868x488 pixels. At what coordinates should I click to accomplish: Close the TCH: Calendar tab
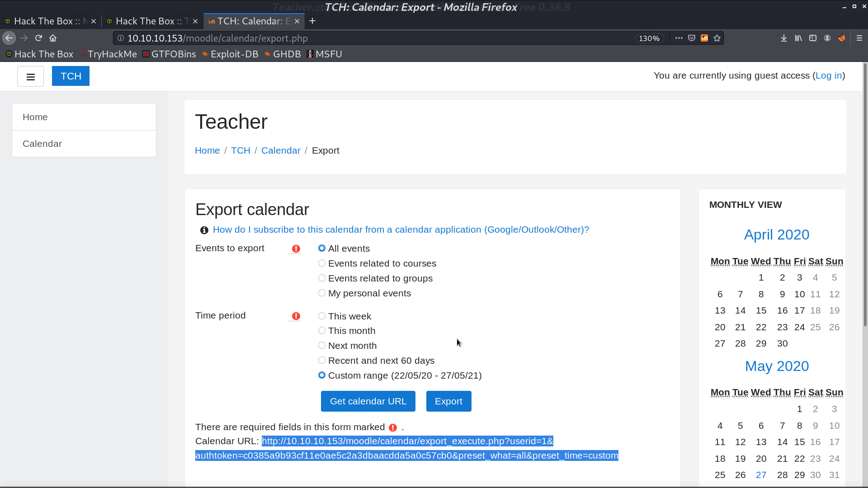297,21
